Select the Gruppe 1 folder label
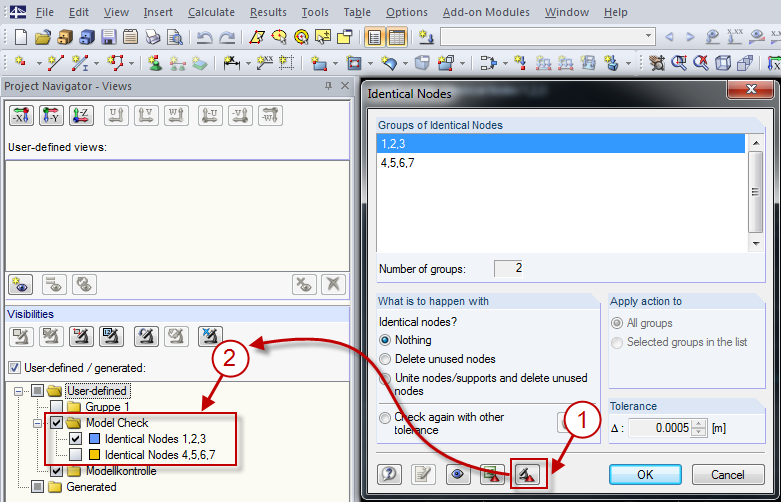 [x=107, y=407]
